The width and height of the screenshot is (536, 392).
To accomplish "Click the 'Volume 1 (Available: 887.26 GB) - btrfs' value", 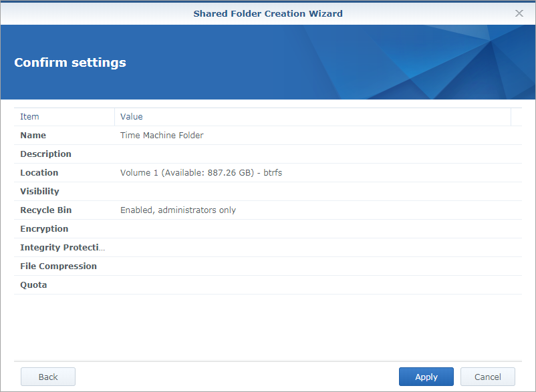I will tap(201, 172).
